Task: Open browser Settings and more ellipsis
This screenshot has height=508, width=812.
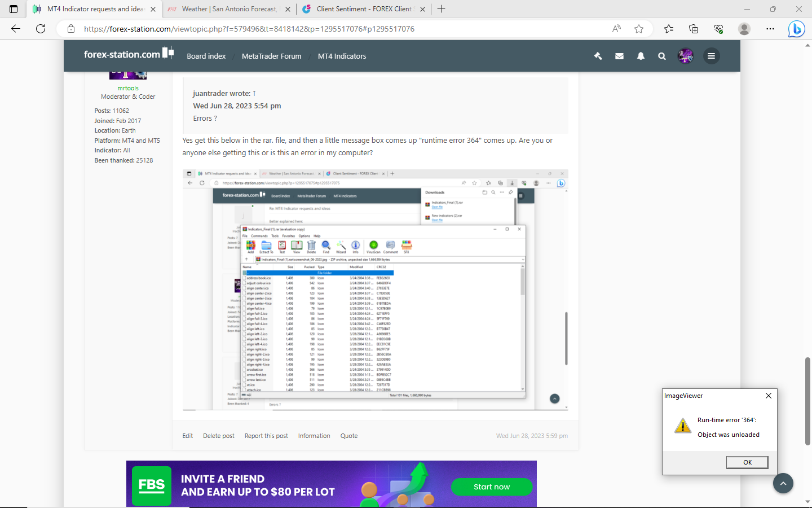Action: [x=770, y=29]
